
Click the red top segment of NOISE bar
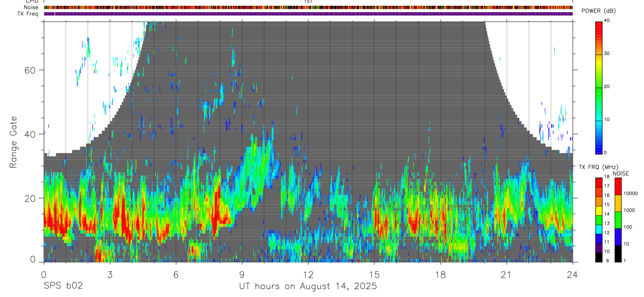tap(618, 186)
